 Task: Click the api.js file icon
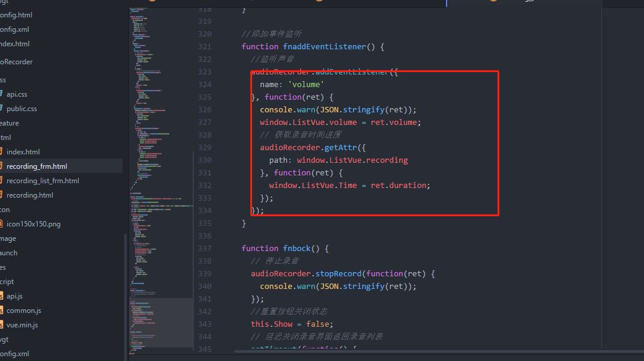[x=1, y=296]
